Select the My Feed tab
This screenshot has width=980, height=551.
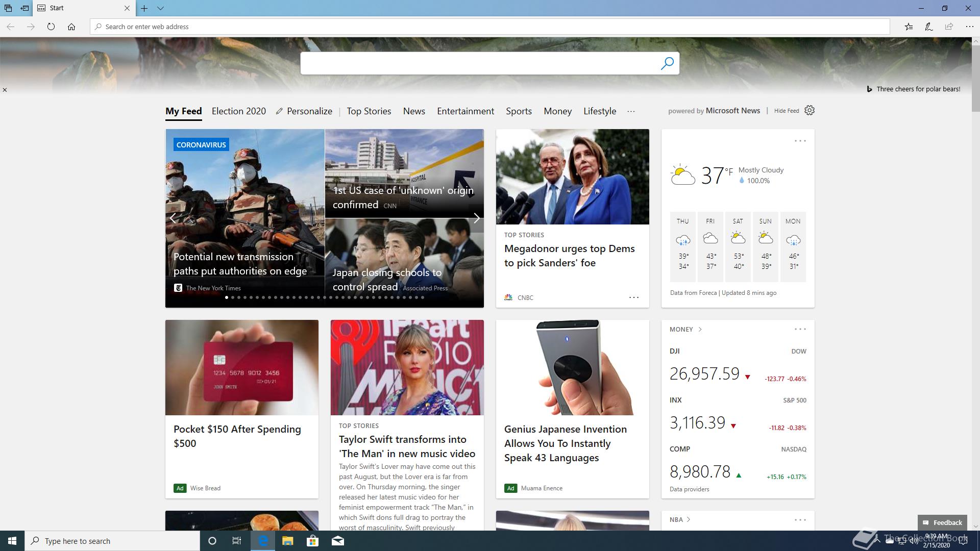[x=184, y=111]
